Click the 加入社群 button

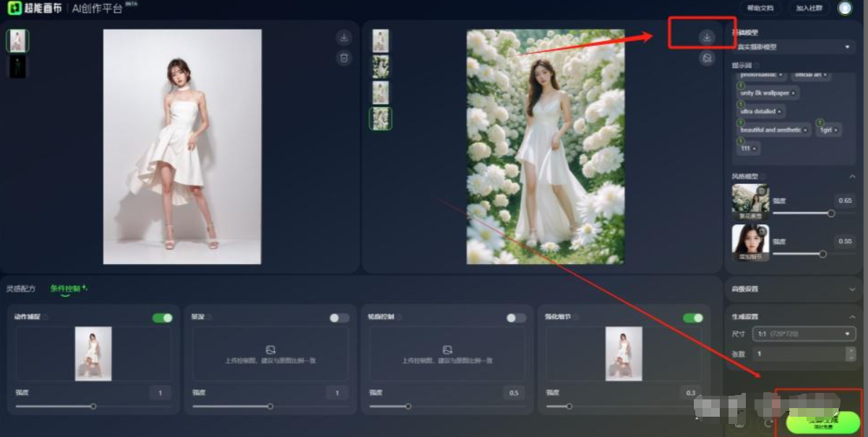tap(809, 8)
